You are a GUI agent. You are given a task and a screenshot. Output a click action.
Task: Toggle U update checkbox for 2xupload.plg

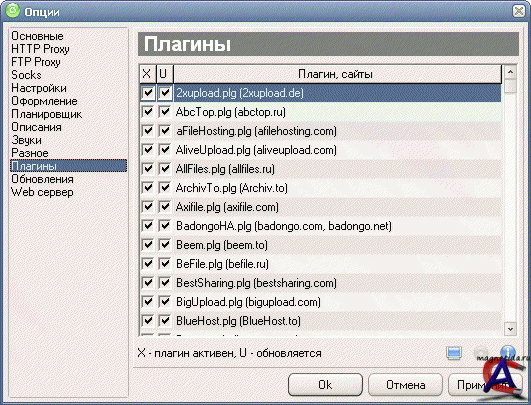pos(165,93)
